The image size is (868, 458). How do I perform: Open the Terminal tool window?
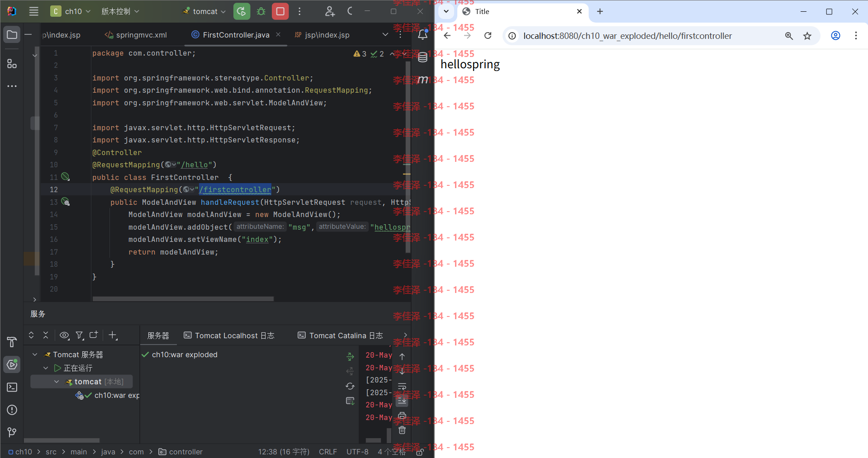(12, 387)
